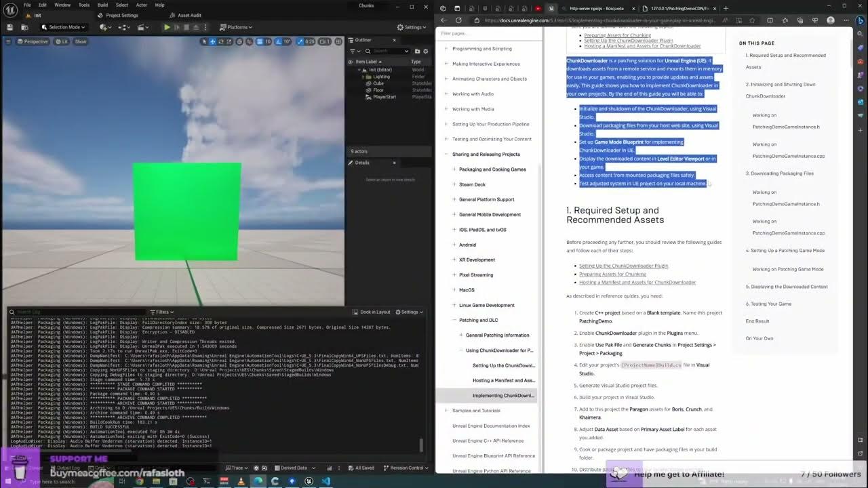Toggle rotation snapping angle icon

tap(279, 41)
